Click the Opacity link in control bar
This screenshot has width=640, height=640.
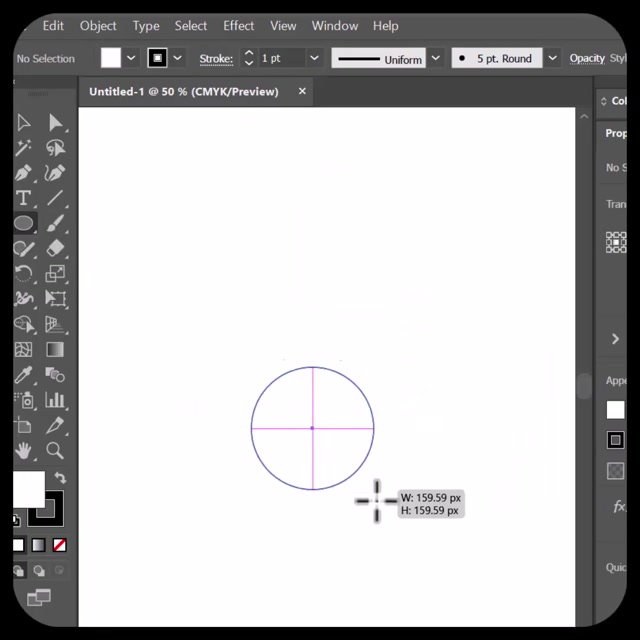[x=587, y=59]
